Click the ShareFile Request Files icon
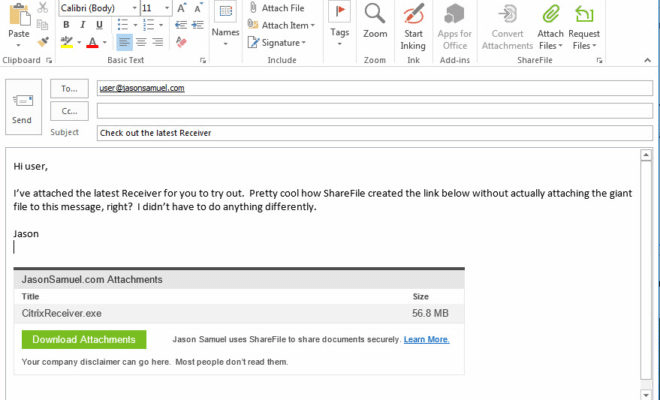The image size is (660, 400). point(584,14)
